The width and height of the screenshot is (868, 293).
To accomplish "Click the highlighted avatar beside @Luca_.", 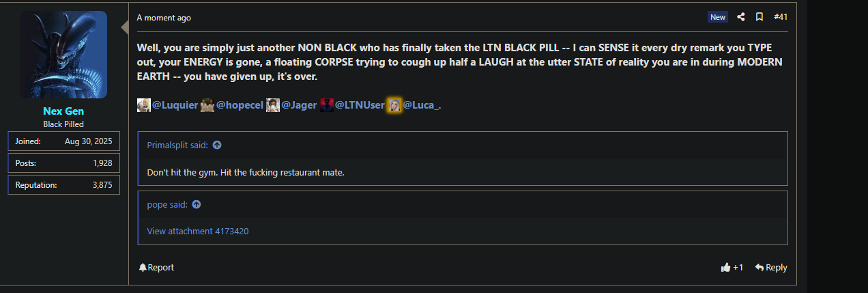I will (394, 105).
